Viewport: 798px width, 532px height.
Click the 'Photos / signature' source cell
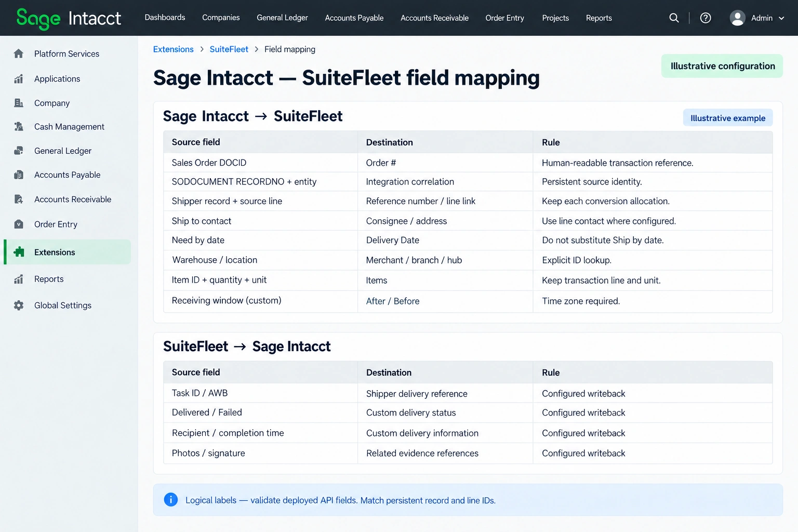click(261, 453)
